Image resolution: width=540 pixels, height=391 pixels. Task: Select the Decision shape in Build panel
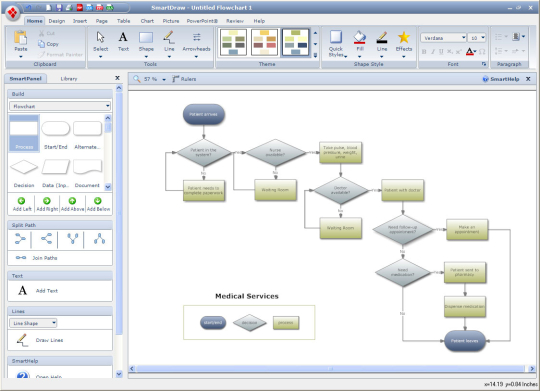[x=24, y=173]
